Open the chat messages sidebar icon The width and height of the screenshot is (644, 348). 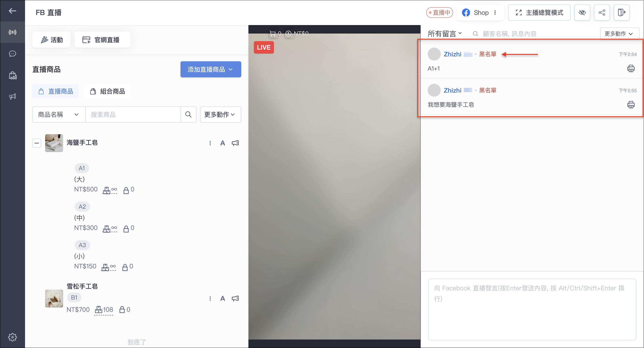click(12, 54)
